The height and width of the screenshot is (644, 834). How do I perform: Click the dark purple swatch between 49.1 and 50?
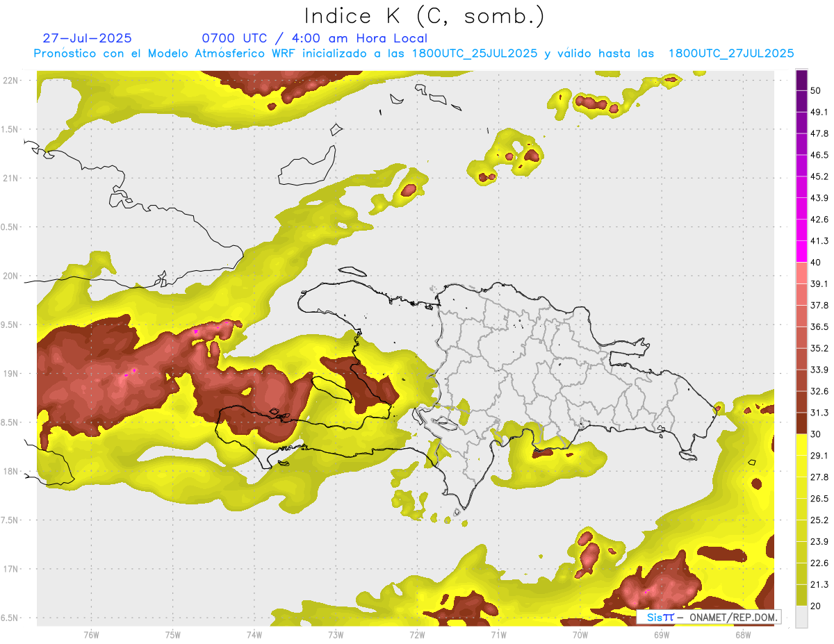tap(801, 101)
